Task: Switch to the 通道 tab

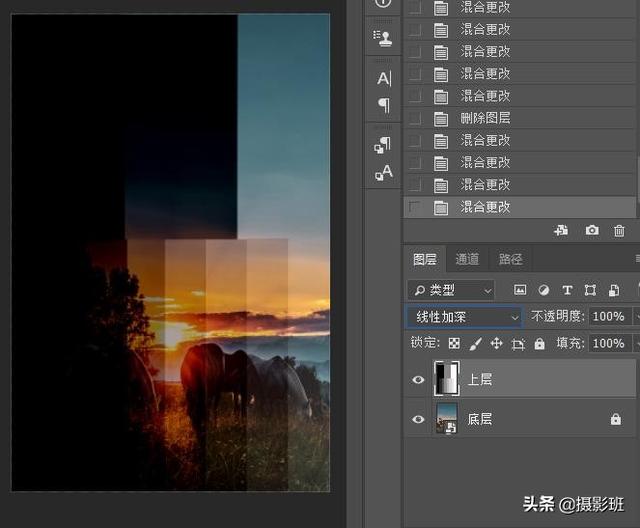Action: pos(467,259)
